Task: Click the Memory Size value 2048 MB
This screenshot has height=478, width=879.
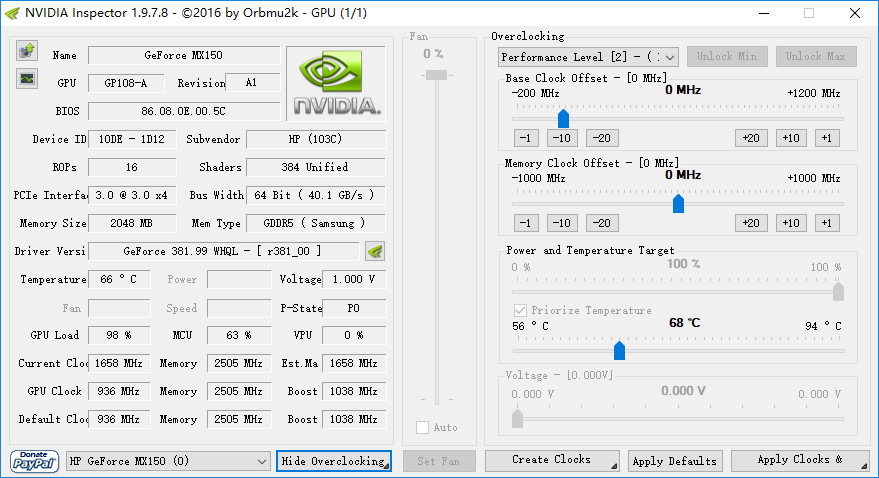Action: (x=132, y=223)
